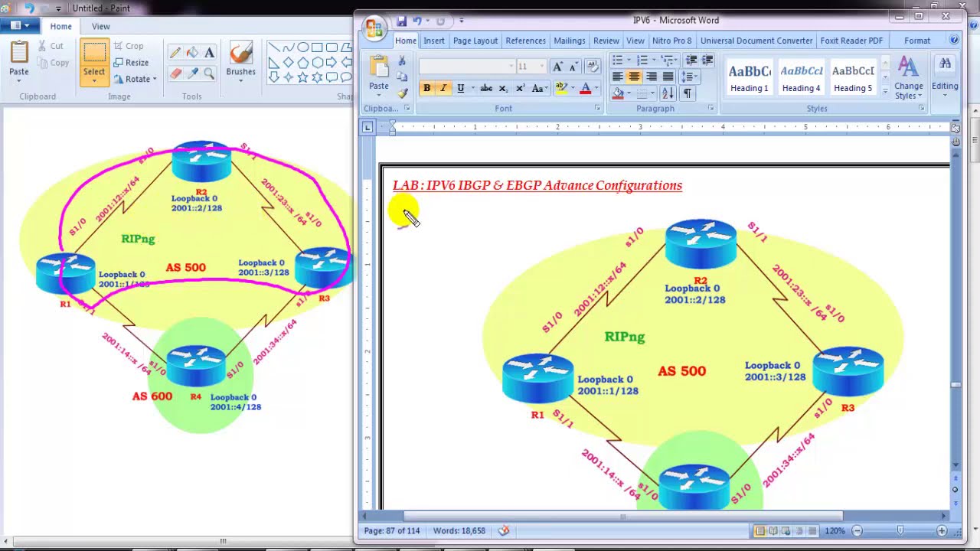Image resolution: width=980 pixels, height=551 pixels.
Task: Click the zoom slider handle in Word
Action: click(x=900, y=530)
